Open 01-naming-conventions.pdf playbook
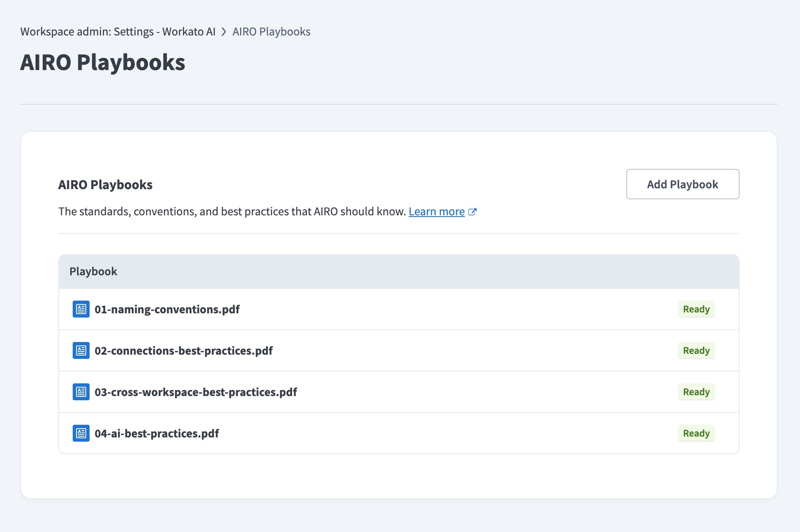 point(167,309)
